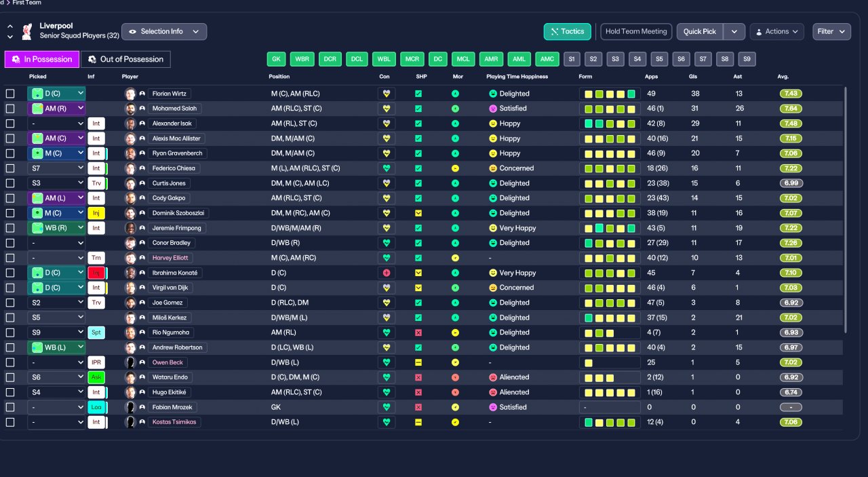The height and width of the screenshot is (477, 868).
Task: Click Hugo Ekitiké's Alienated face icon
Action: pyautogui.click(x=493, y=392)
